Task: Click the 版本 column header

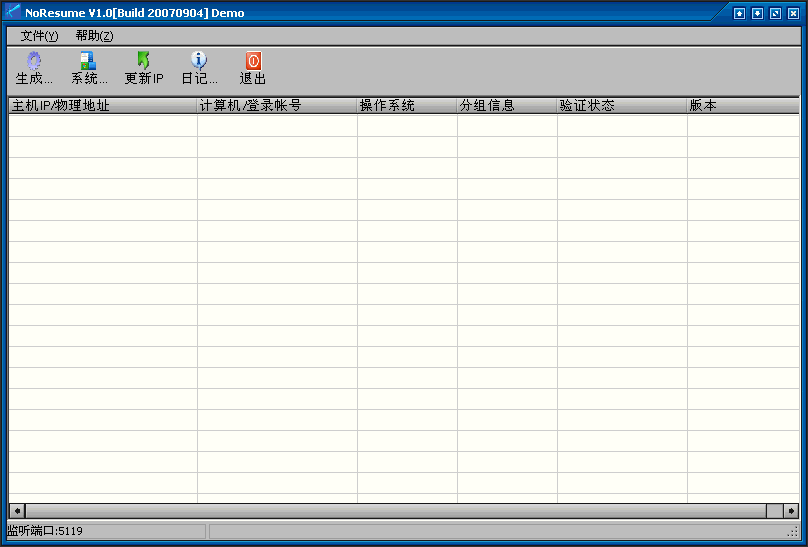Action: [x=742, y=105]
